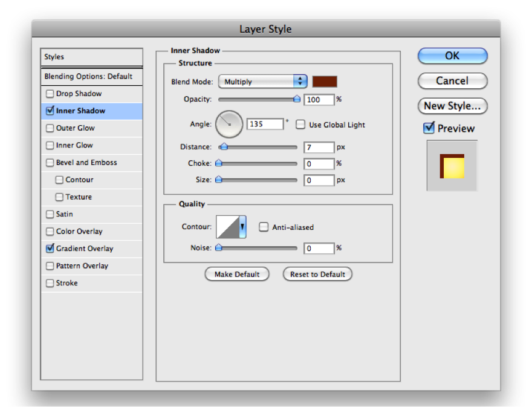Open the Blend Mode dropdown
Screen dimensions: 532x407
coord(263,82)
